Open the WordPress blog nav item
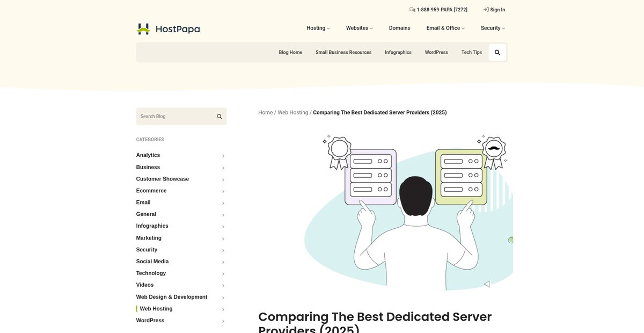This screenshot has width=644, height=333. tap(436, 53)
